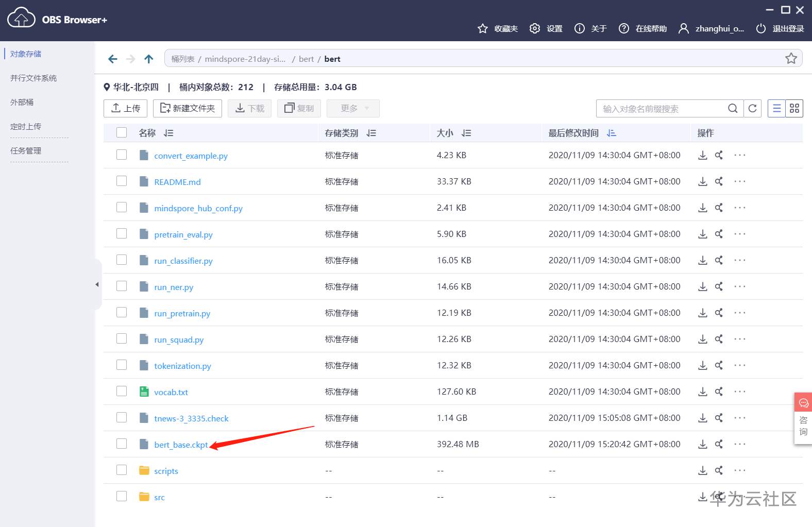Expand the 更多 dropdown menu
812x527 pixels.
pos(353,108)
